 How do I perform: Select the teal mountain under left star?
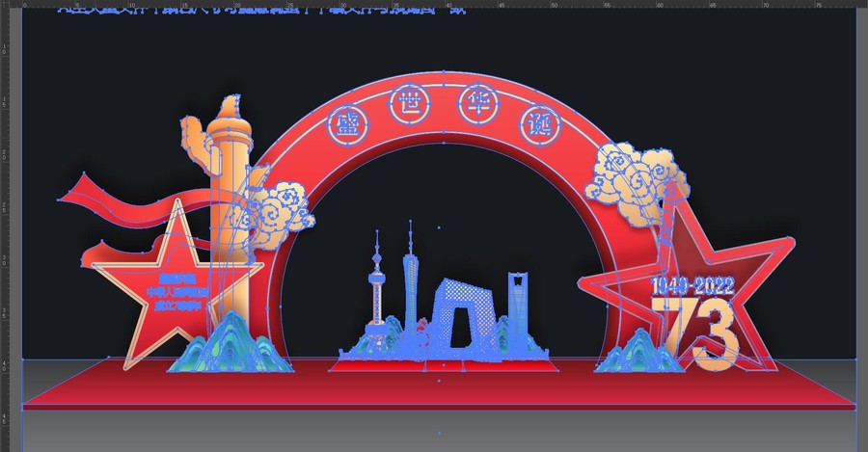[231, 342]
